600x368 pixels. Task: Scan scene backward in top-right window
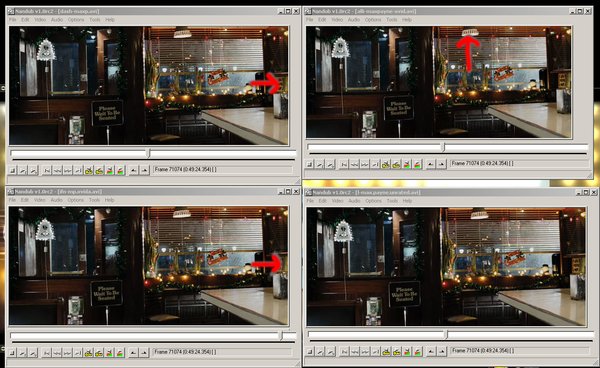407,164
